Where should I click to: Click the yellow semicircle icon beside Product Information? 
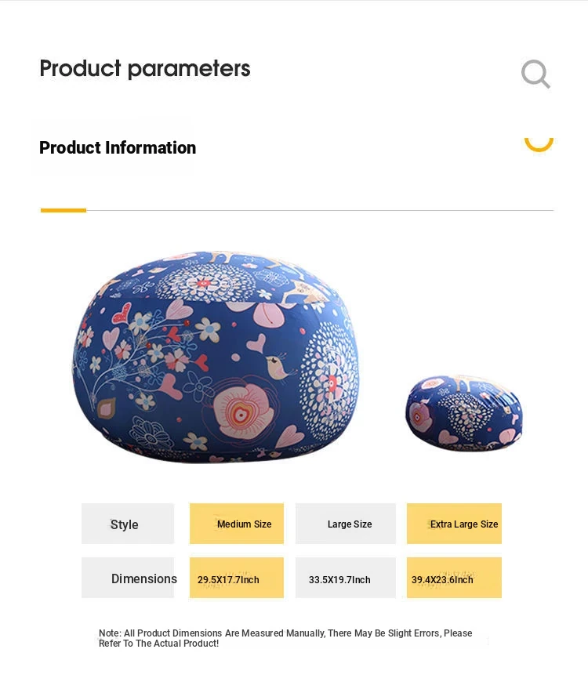[x=539, y=143]
